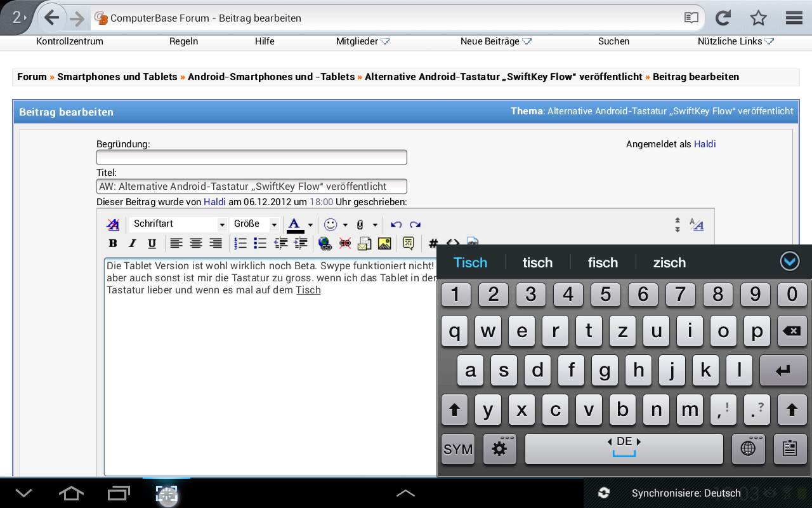Tap the DE spacebar key
The width and height of the screenshot is (812, 508).
point(624,449)
